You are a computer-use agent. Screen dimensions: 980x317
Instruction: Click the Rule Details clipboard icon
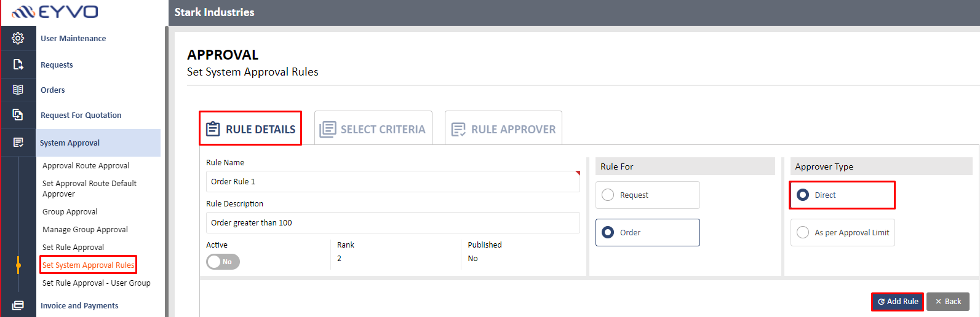coord(213,129)
